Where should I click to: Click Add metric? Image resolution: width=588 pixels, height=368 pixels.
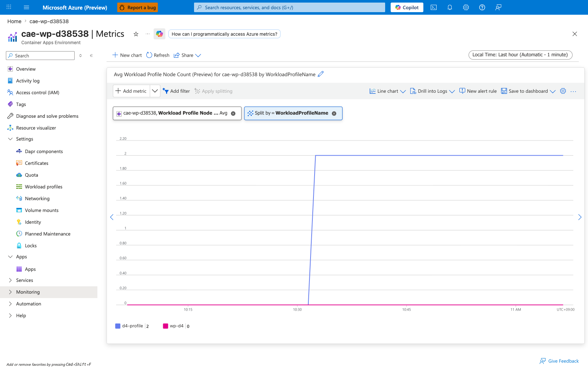click(131, 91)
